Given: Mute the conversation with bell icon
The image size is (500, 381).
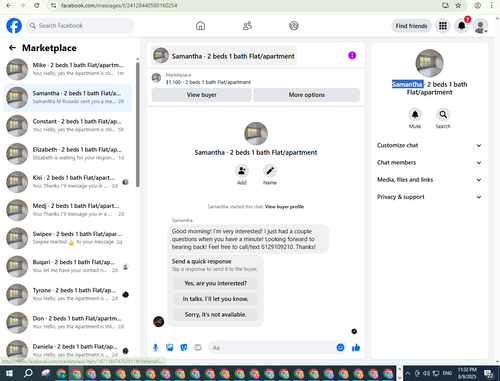Looking at the screenshot, I should 415,115.
